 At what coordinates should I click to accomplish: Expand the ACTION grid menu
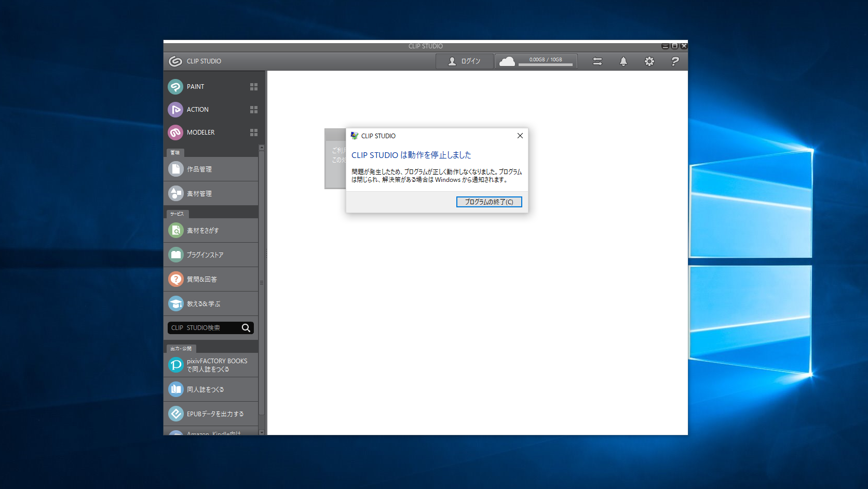pyautogui.click(x=253, y=110)
